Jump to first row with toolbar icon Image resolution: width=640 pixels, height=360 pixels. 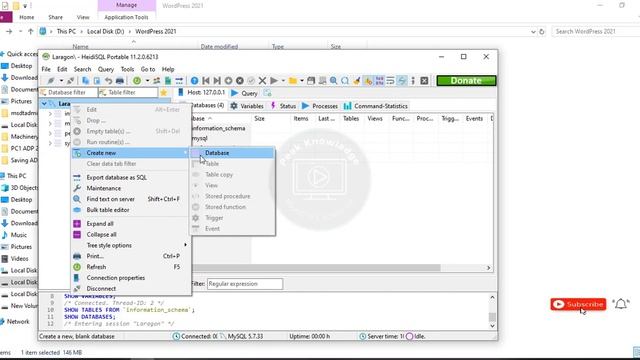click(x=206, y=81)
